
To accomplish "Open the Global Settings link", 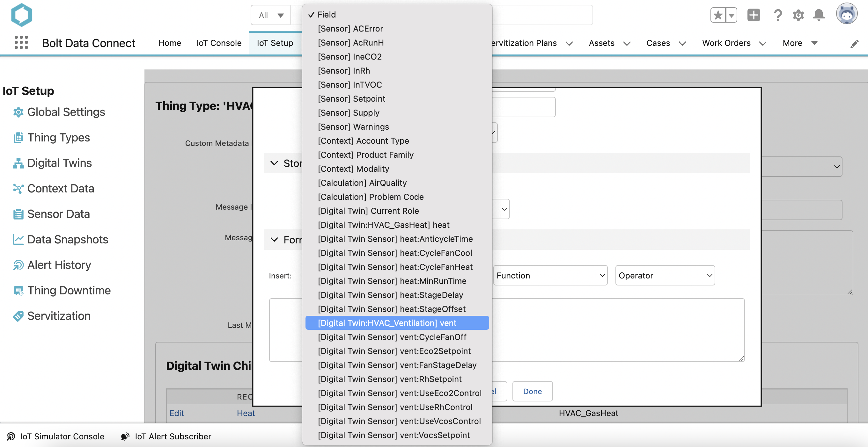I will coord(66,112).
